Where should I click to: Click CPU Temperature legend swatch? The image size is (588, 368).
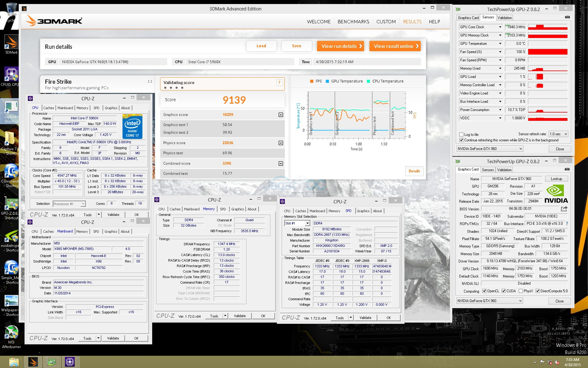368,81
